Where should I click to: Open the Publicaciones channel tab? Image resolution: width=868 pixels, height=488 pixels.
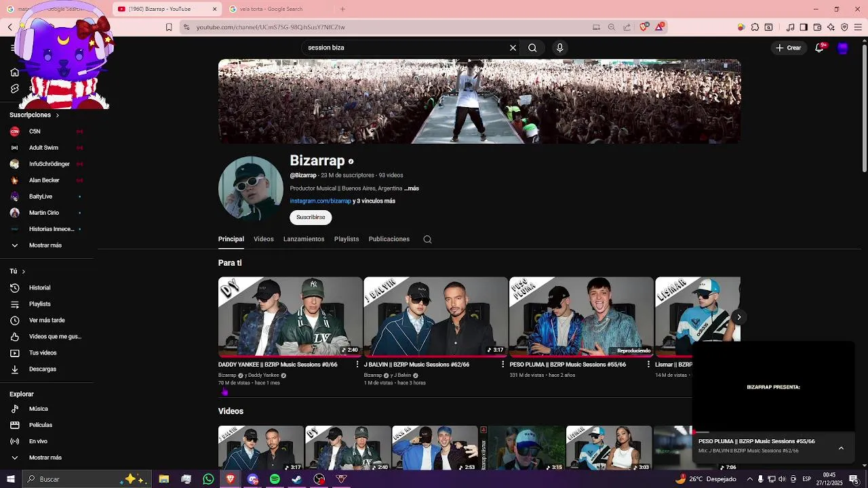click(x=389, y=239)
